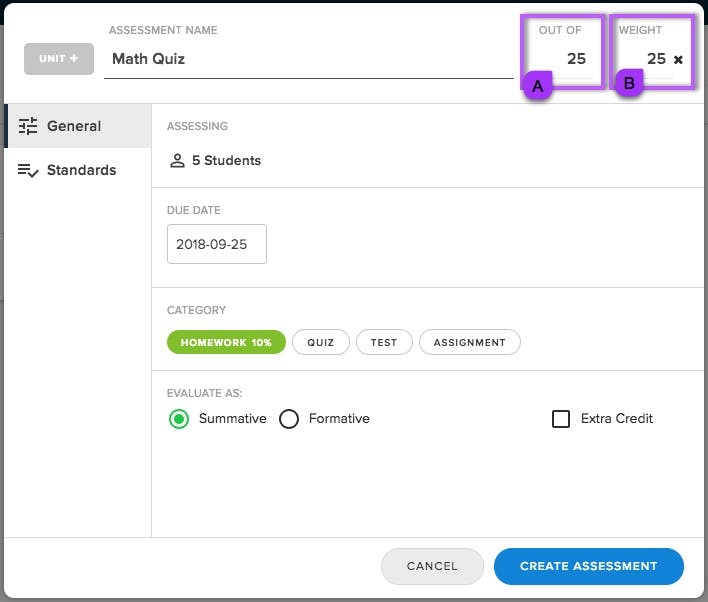Select the Formative radio button
The height and width of the screenshot is (602, 708).
point(289,419)
